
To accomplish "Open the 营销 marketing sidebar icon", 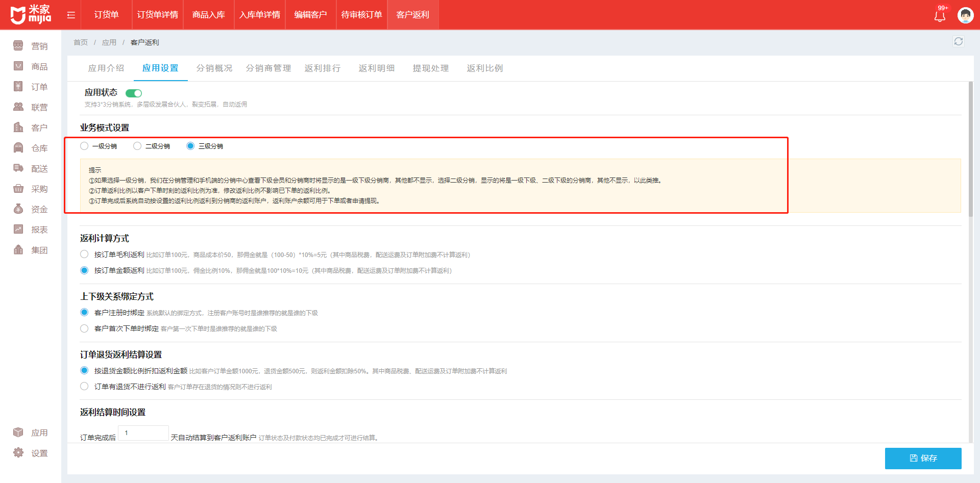I will coord(18,46).
